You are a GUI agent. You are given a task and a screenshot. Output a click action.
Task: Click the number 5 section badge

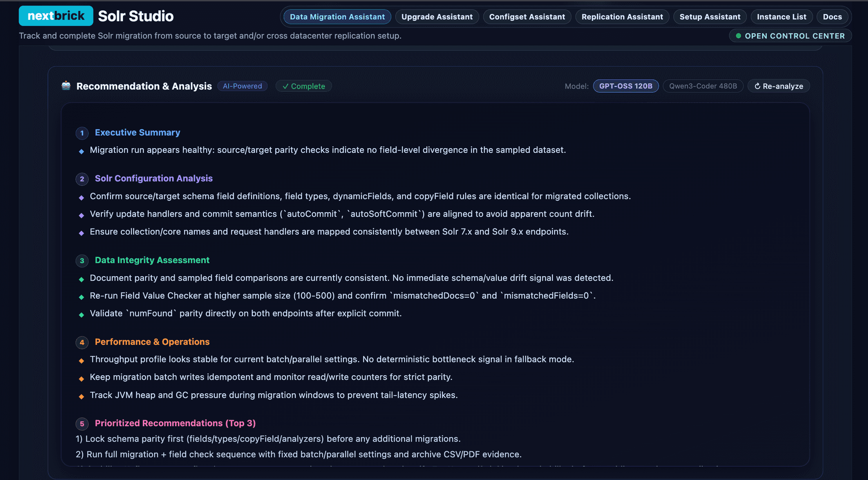(82, 424)
